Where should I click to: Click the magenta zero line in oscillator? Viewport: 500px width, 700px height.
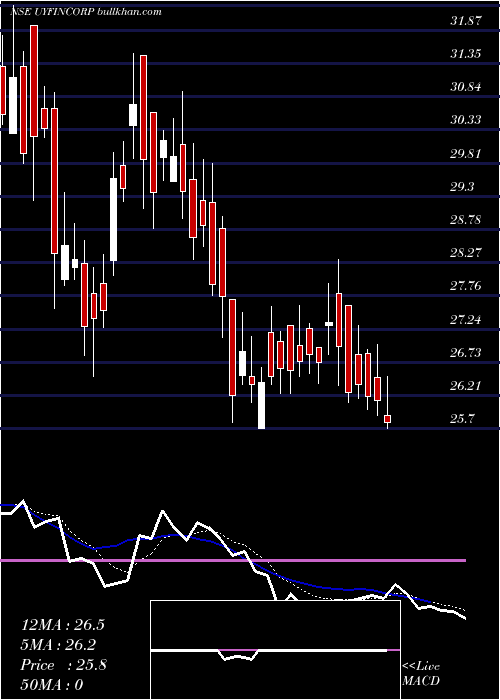(x=233, y=560)
